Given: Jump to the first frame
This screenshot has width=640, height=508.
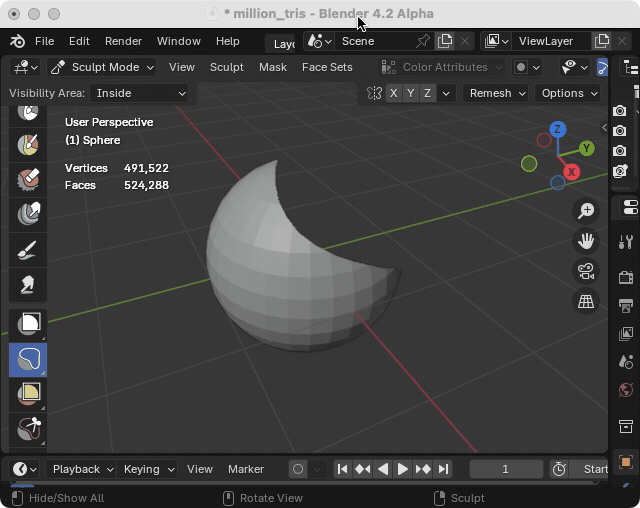Looking at the screenshot, I should tap(342, 469).
